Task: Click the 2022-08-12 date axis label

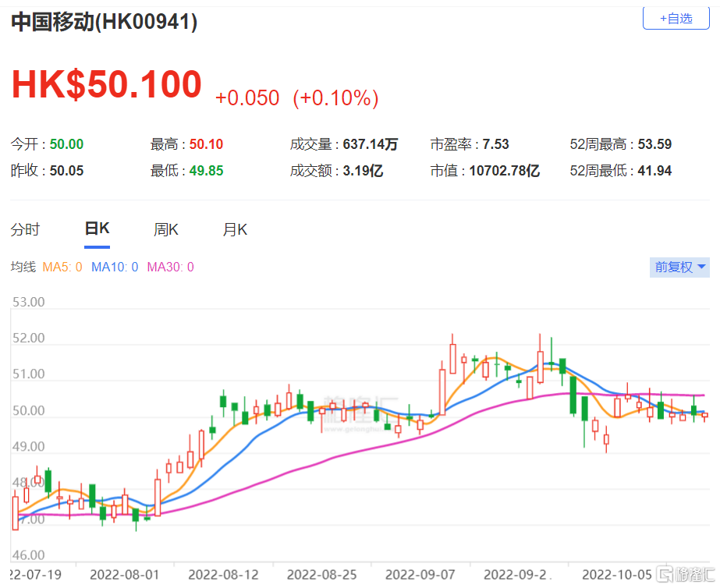Action: (x=223, y=575)
